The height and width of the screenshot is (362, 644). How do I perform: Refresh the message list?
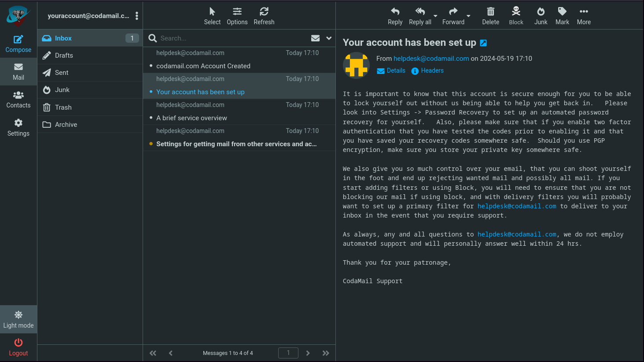click(264, 16)
